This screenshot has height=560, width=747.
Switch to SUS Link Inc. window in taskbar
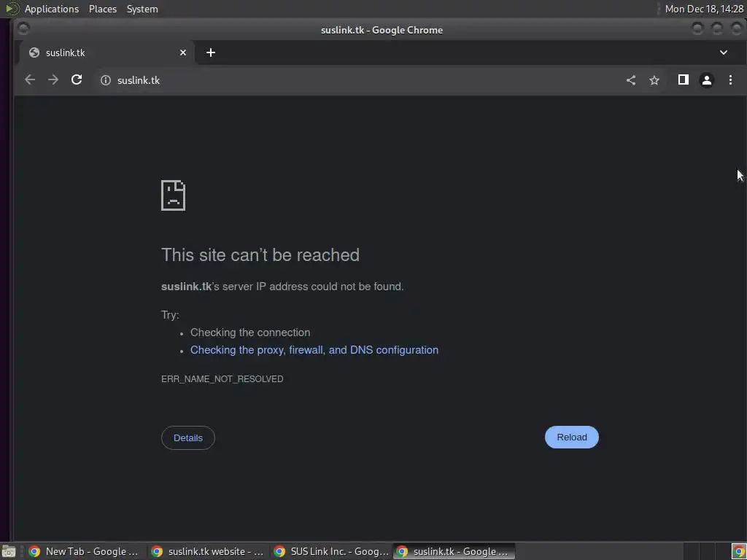331,551
